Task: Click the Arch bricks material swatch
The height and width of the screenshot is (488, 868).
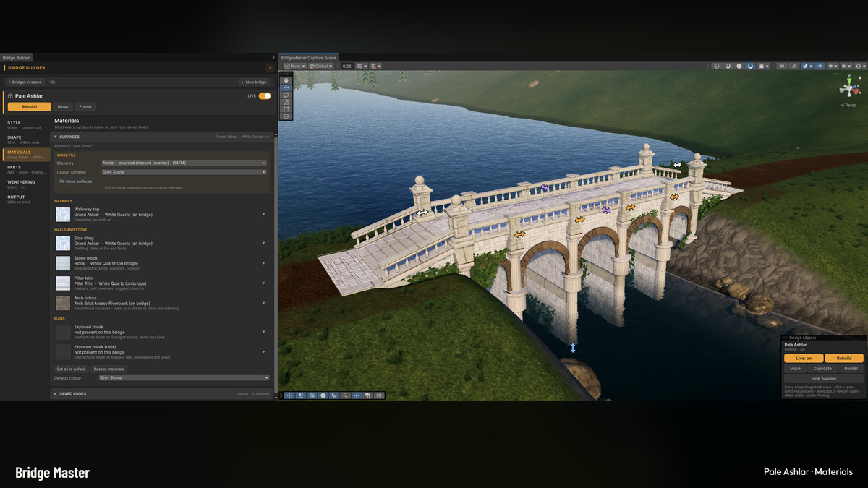Action: coord(63,304)
